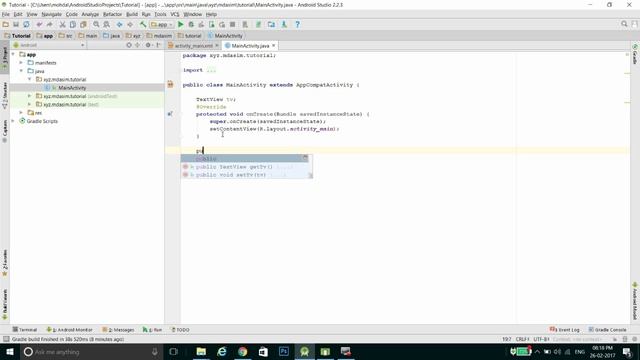Click the Find magnifier icon
Image resolution: width=640 pixels, height=360 pixels.
(x=96, y=24)
